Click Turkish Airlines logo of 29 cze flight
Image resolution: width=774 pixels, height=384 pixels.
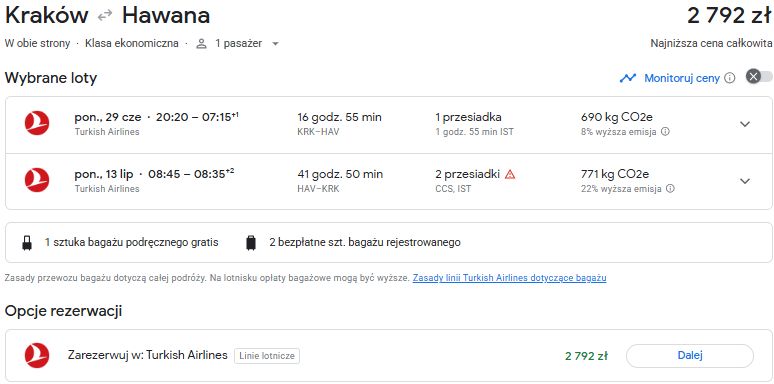37,123
